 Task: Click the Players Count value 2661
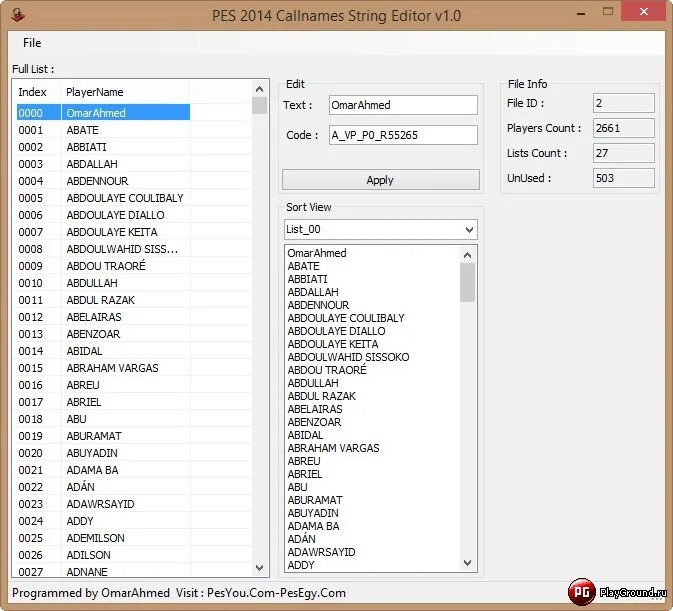pos(624,128)
